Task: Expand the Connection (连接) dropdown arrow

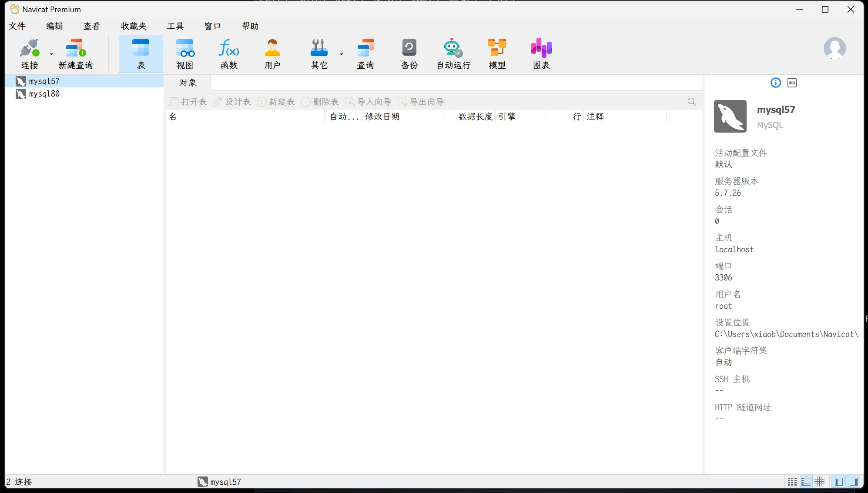Action: pos(51,54)
